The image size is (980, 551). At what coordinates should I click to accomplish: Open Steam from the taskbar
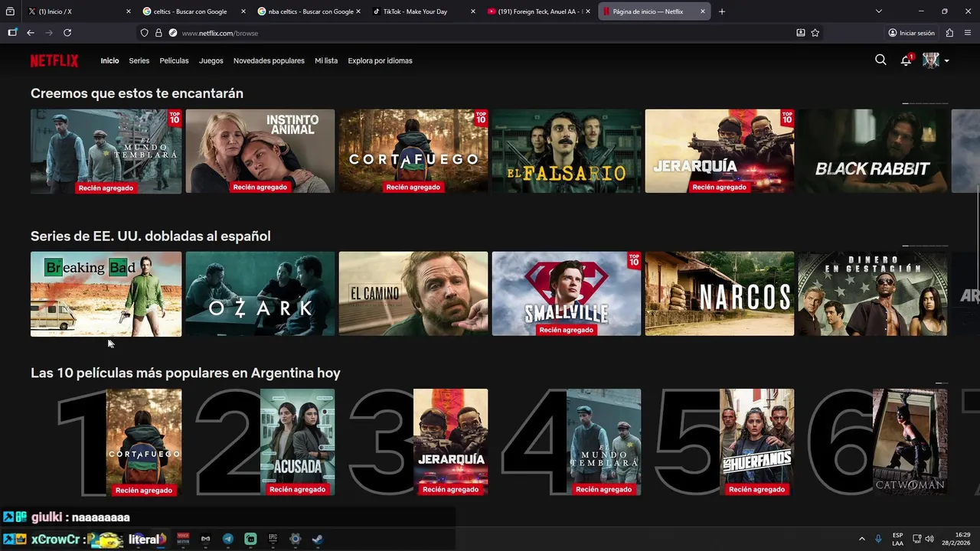tap(317, 539)
